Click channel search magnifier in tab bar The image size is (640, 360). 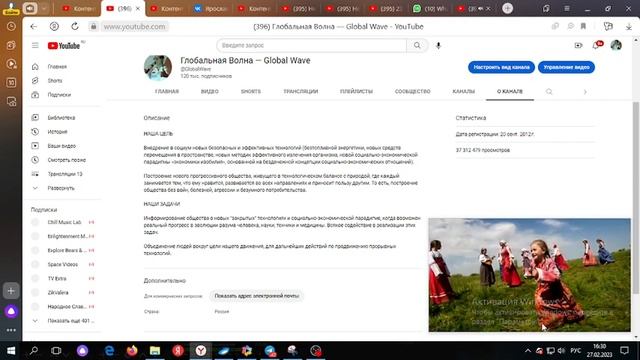(x=549, y=92)
